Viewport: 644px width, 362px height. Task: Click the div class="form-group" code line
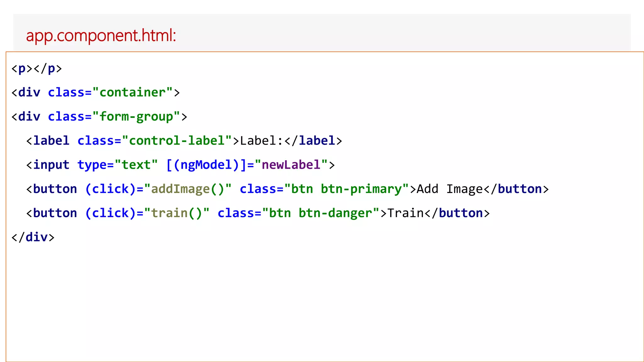click(99, 117)
